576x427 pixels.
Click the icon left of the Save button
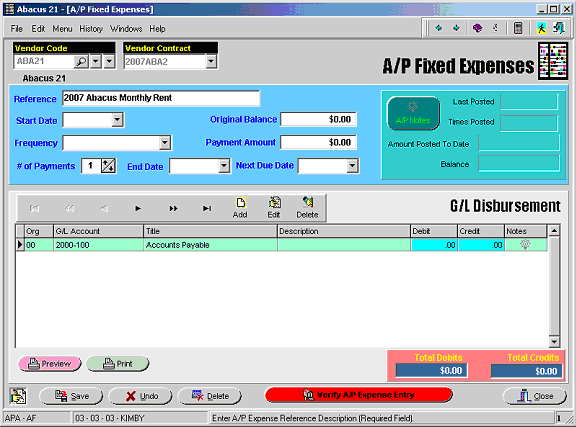[x=18, y=396]
